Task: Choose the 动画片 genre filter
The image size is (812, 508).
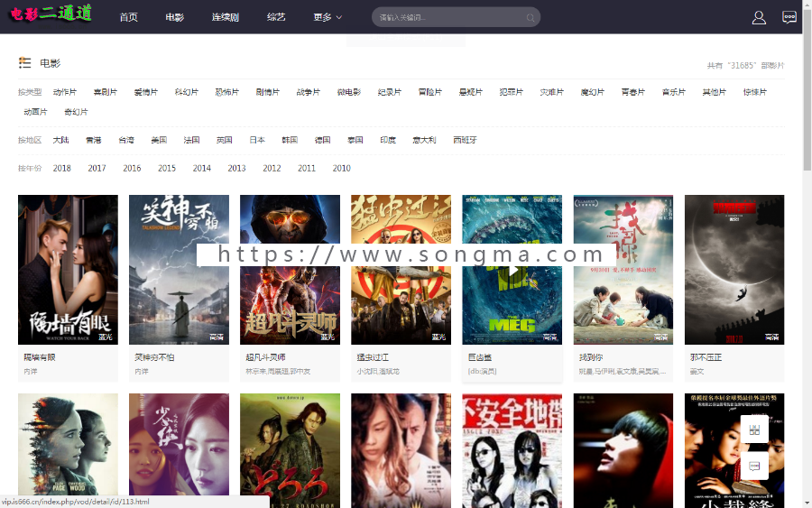Action: [x=35, y=112]
